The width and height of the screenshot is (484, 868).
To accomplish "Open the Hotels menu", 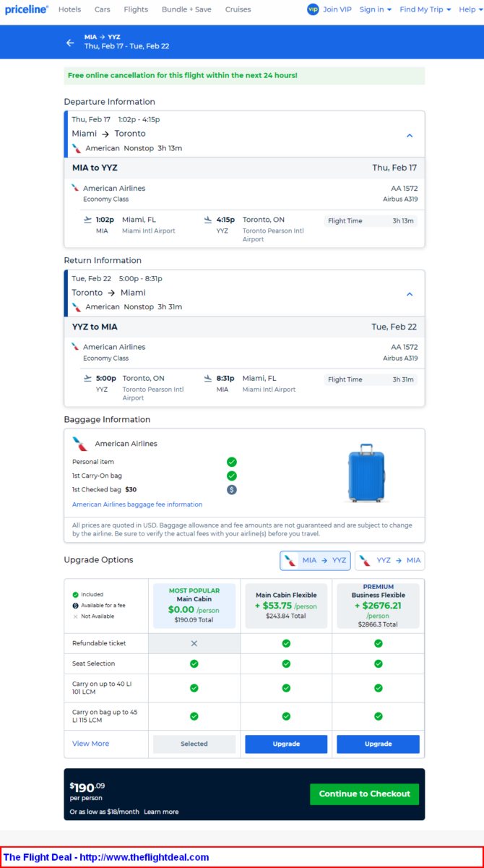I will pos(69,9).
